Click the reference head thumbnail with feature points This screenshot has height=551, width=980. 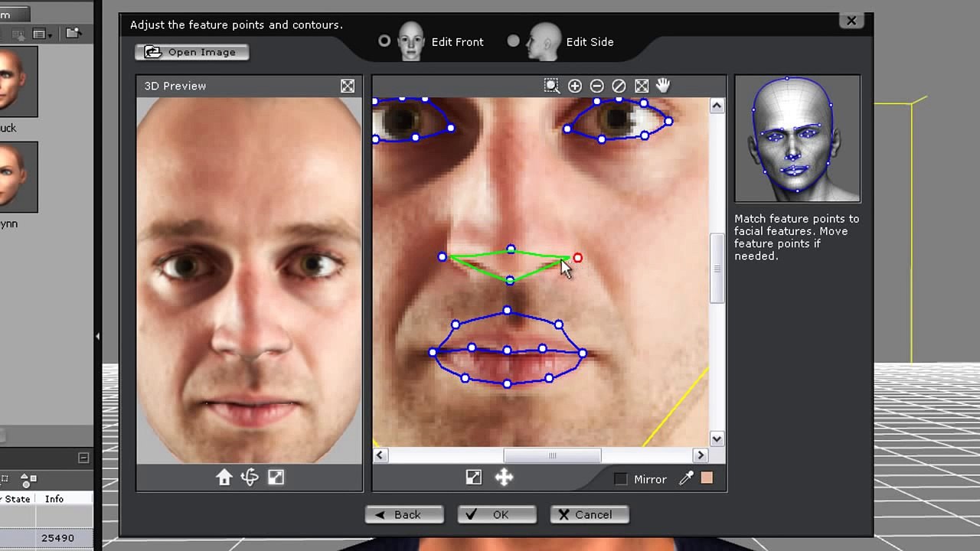click(797, 139)
